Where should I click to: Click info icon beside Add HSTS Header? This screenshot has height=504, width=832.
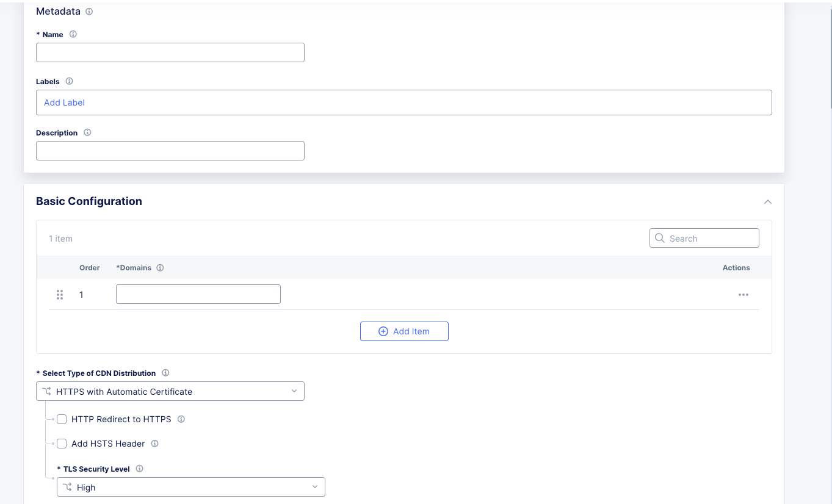coord(154,444)
